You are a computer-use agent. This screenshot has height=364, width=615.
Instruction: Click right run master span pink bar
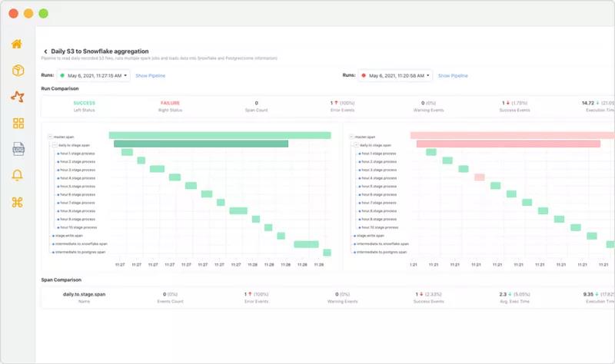coord(512,135)
